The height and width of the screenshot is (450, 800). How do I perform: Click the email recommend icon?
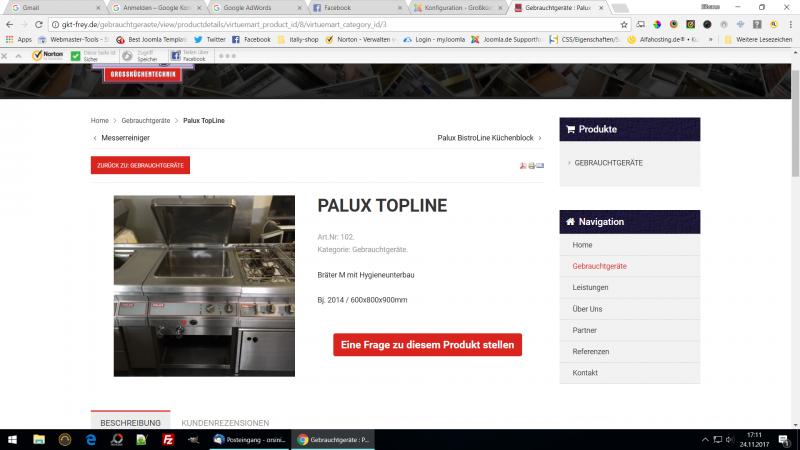pyautogui.click(x=541, y=165)
